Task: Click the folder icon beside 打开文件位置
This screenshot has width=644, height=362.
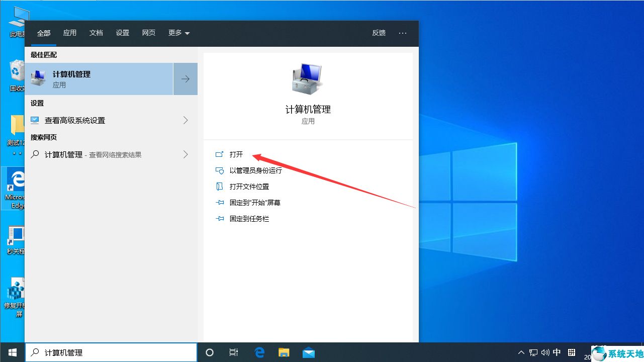Action: coord(219,187)
